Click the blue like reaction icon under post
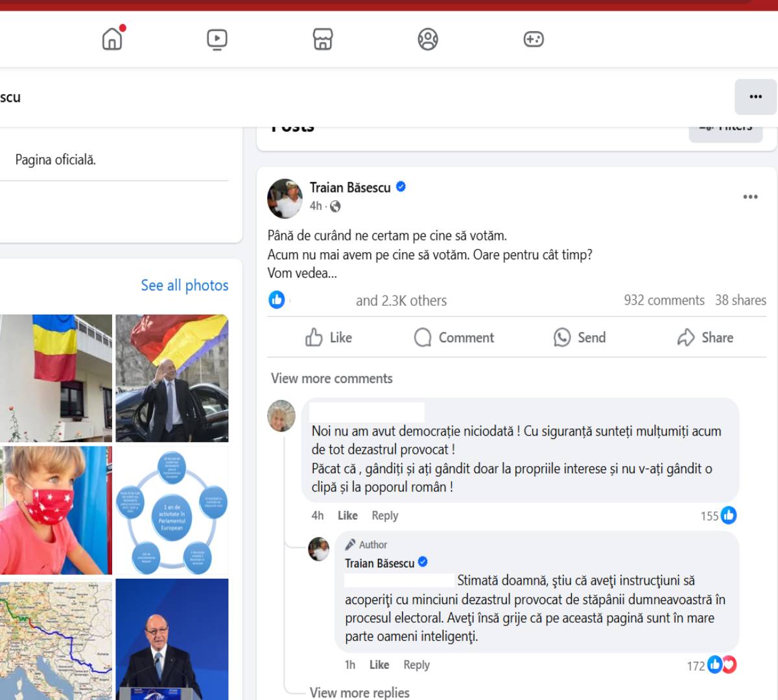 point(277,299)
